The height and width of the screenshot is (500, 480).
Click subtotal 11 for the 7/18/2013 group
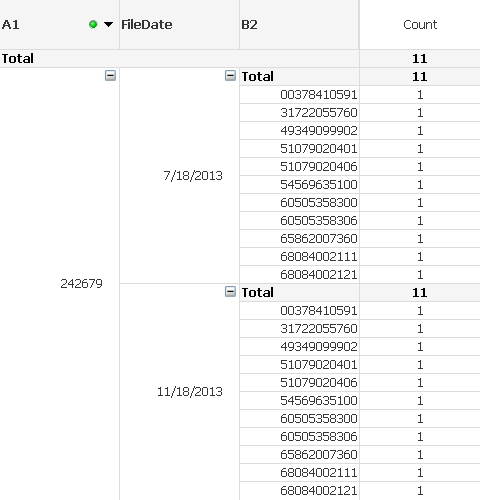click(x=420, y=77)
